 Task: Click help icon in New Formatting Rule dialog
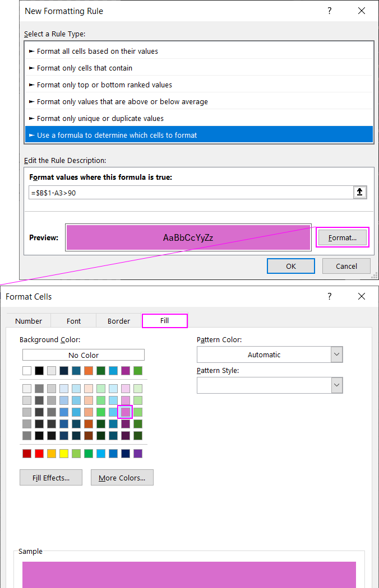coord(329,11)
